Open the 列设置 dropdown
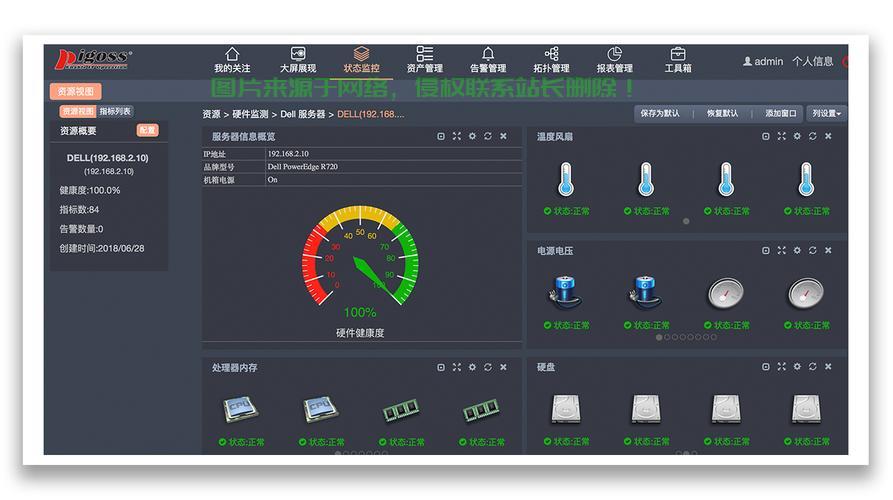 (826, 114)
